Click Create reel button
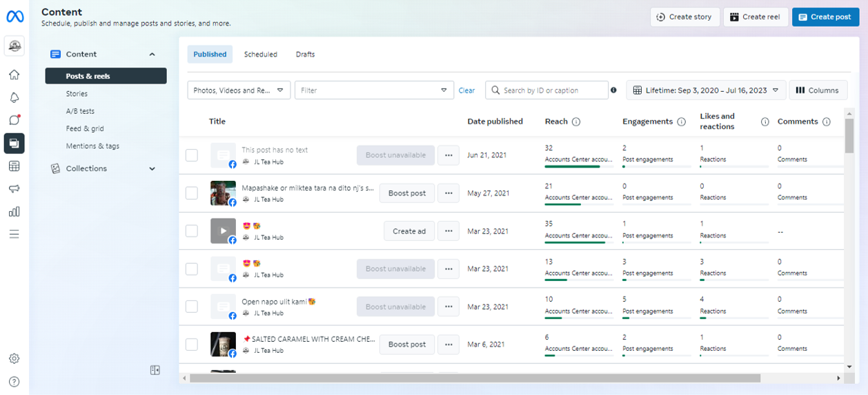The height and width of the screenshot is (395, 868). pos(756,17)
